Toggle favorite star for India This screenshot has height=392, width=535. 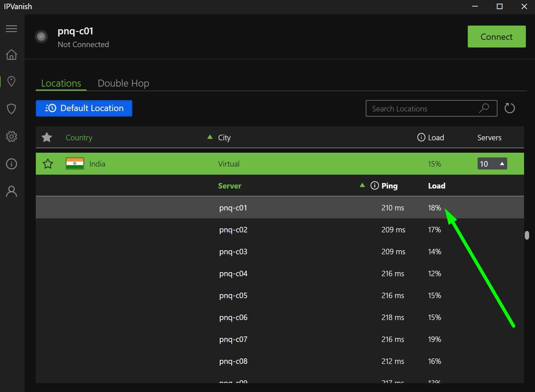coord(48,164)
